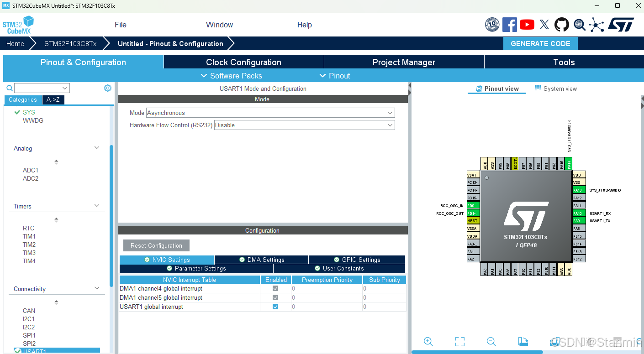Rotate the chip view clockwise
Viewport: 644px width, 354px height.
click(x=523, y=342)
